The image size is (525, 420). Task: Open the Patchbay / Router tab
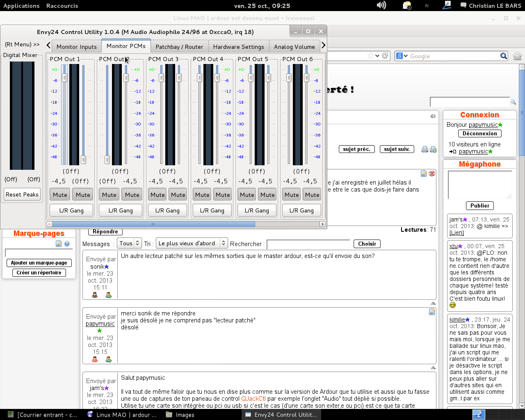point(179,47)
